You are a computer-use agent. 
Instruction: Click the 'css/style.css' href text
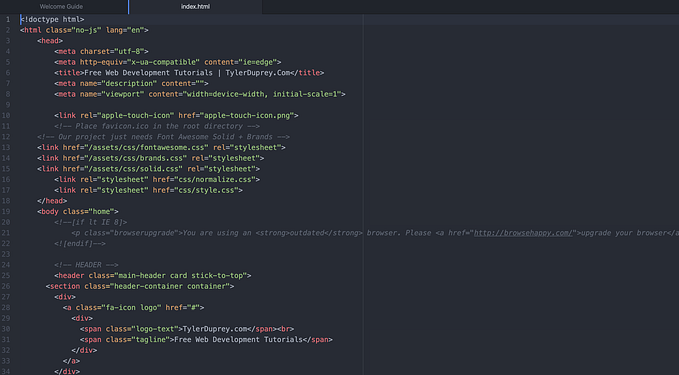coord(206,190)
